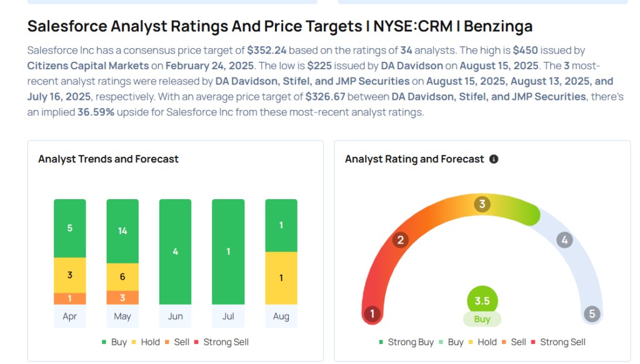Viewport: 640px width, 364px height.
Task: Click the green 3.5 rating circle
Action: [x=482, y=300]
